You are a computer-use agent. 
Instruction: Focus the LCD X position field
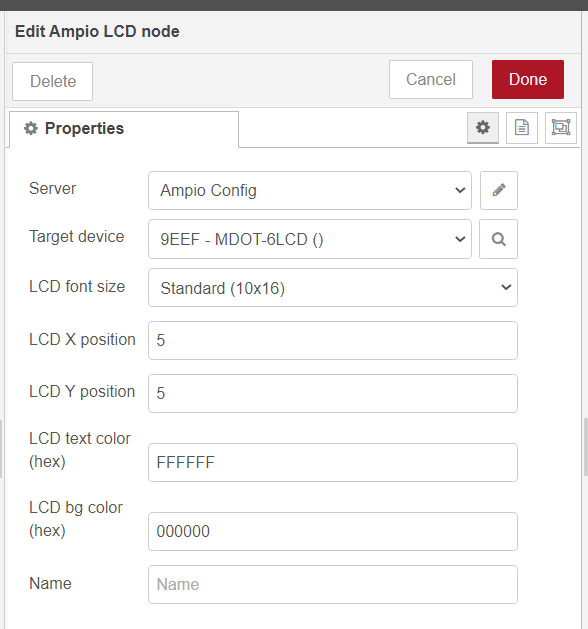coord(333,340)
